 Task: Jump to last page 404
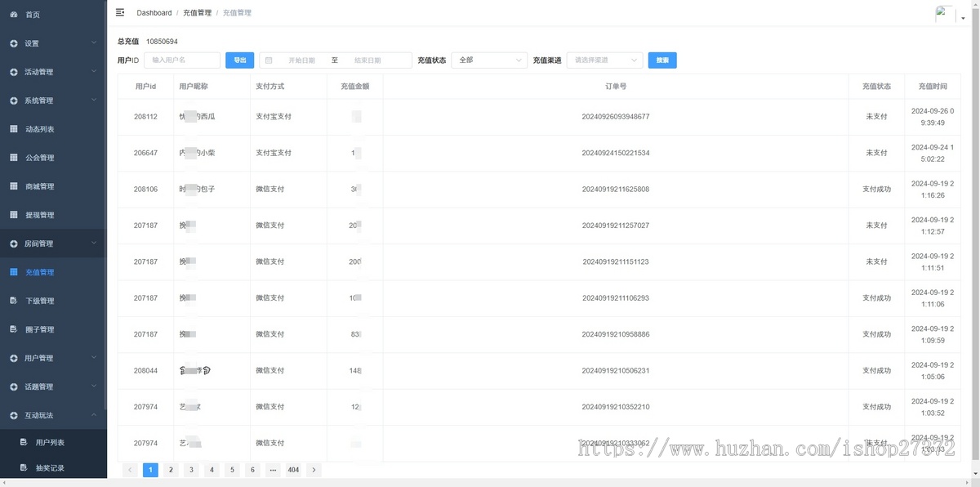point(293,470)
